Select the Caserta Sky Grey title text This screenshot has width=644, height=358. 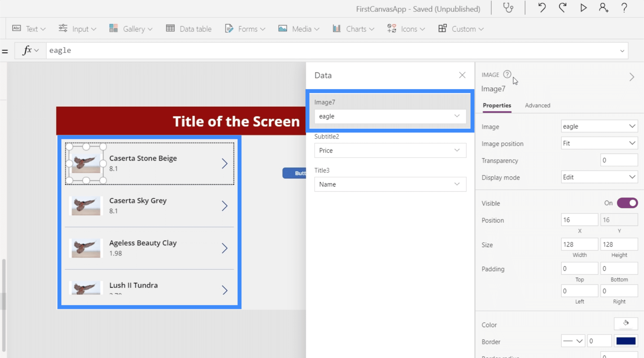point(138,201)
